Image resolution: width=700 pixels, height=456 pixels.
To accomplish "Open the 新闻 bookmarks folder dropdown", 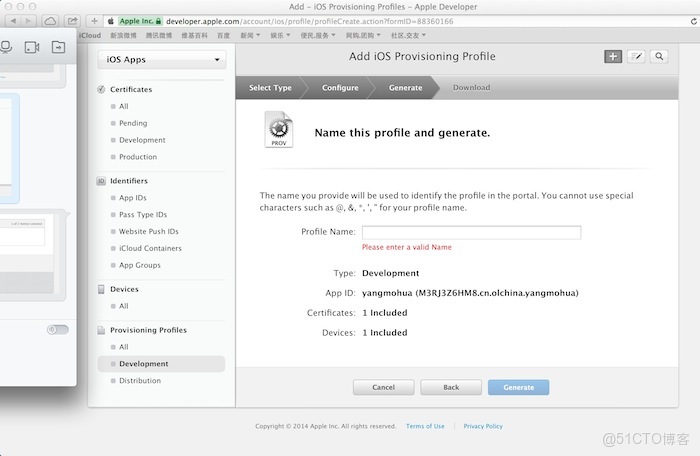I will (250, 35).
